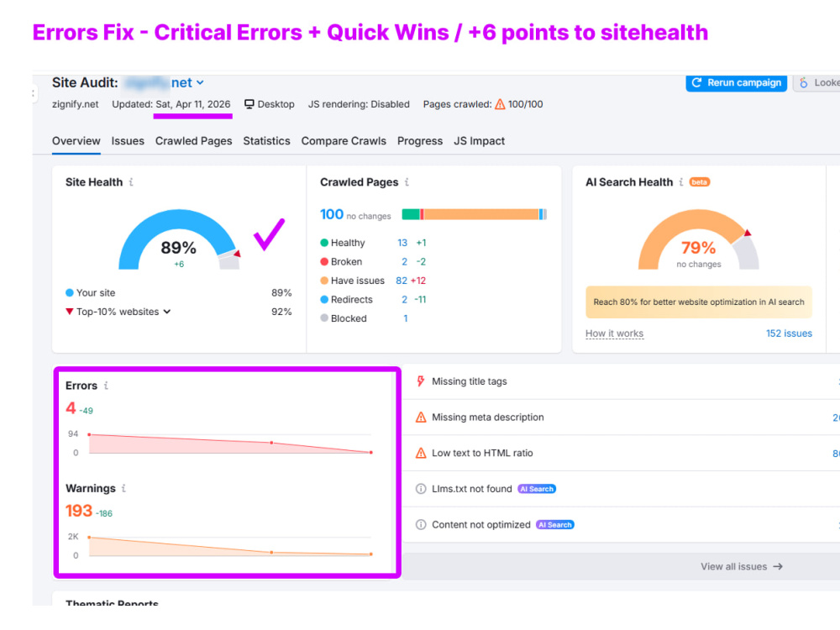This screenshot has height=630, width=840.
Task: Click the Site Health 89% gauge
Action: point(179,239)
